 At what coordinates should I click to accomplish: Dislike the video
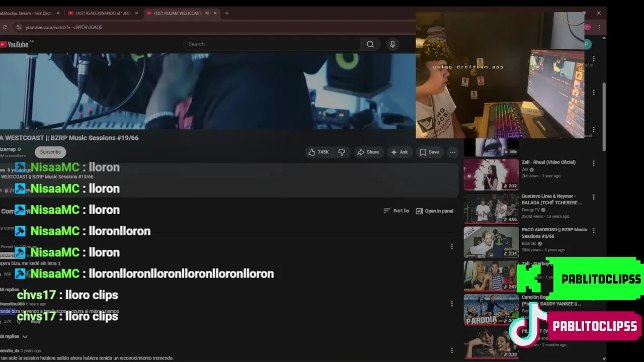342,152
